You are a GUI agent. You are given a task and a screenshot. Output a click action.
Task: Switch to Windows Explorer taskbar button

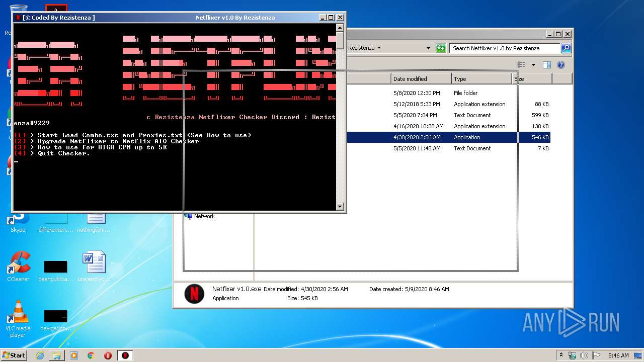(57, 355)
